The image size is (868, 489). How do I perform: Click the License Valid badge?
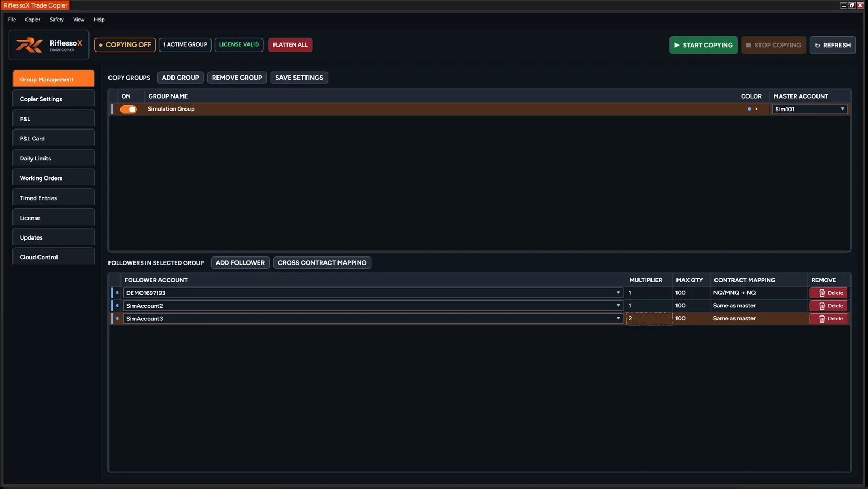(239, 45)
